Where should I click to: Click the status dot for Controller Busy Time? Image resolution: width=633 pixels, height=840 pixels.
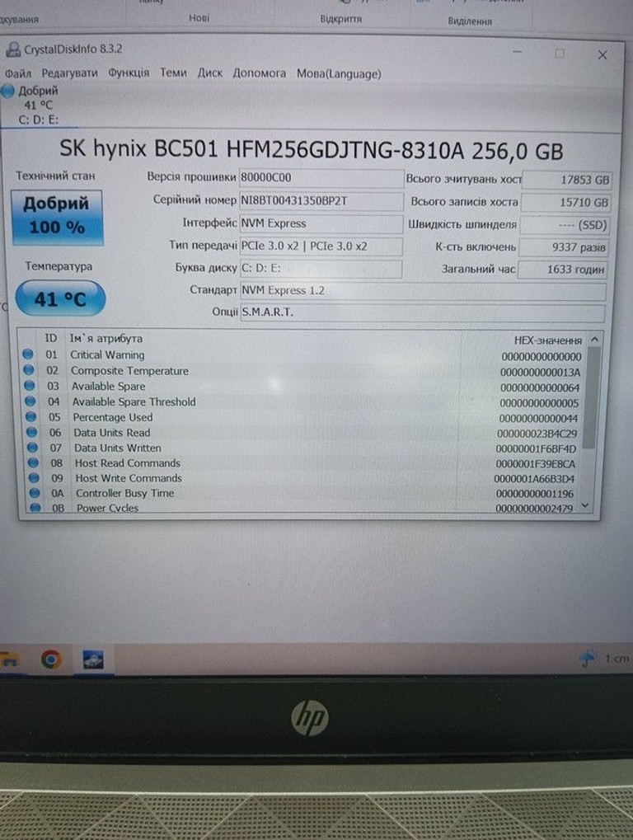pos(35,492)
